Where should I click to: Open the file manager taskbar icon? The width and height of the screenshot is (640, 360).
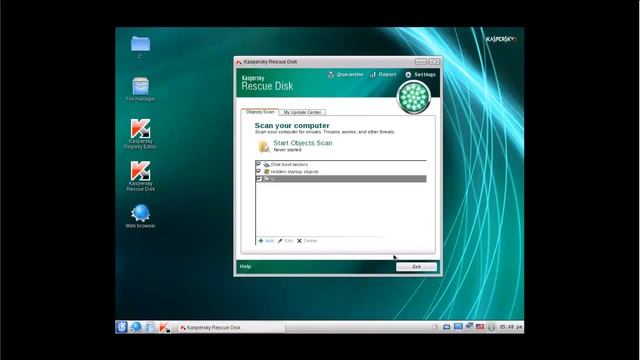click(x=150, y=327)
